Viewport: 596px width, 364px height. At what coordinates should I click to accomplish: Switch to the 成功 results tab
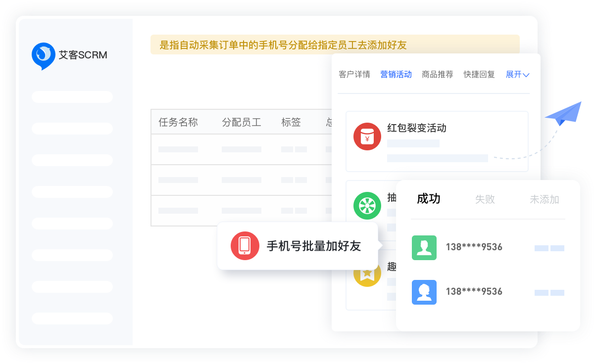point(429,199)
